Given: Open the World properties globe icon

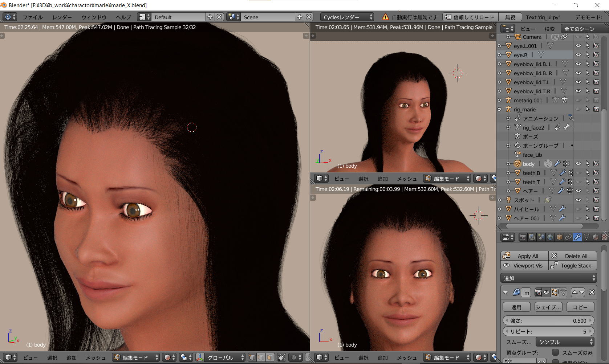Looking at the screenshot, I should (x=550, y=237).
